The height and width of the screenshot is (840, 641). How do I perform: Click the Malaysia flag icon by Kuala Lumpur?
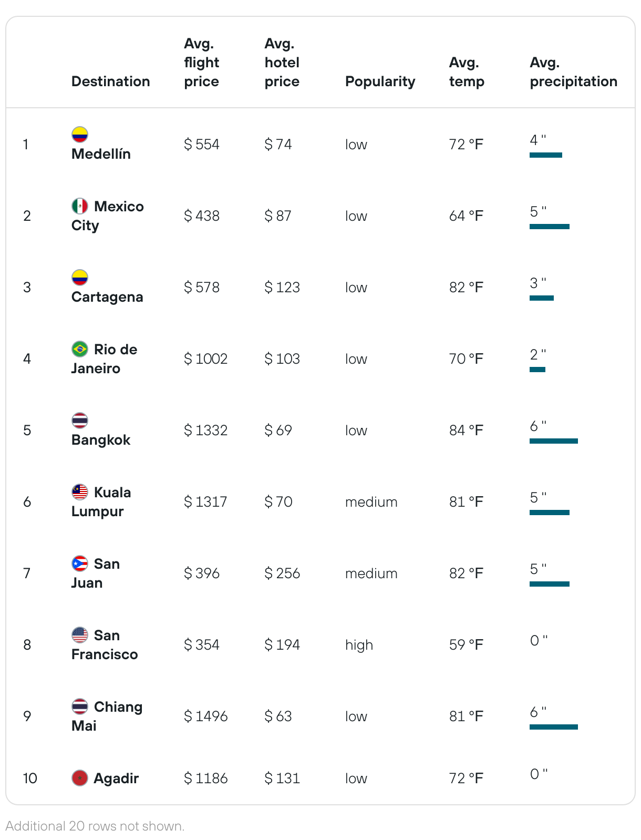(80, 492)
